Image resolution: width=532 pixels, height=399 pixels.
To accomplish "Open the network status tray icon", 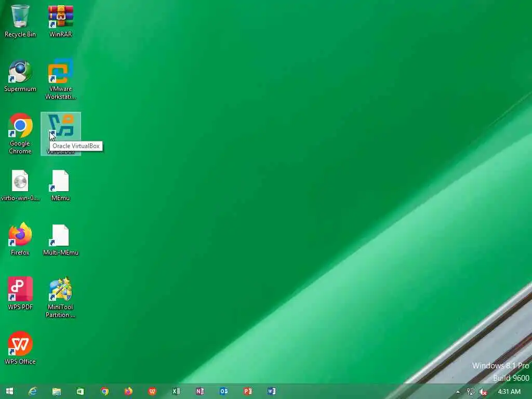I will click(x=471, y=392).
